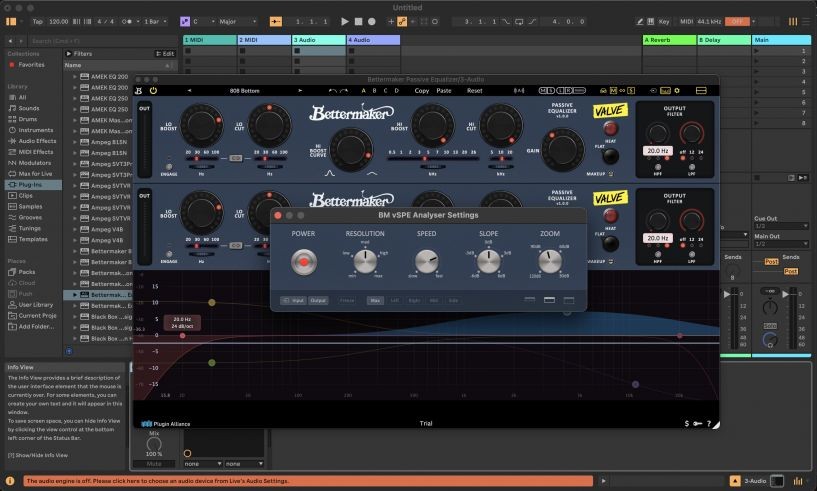This screenshot has height=491, width=817.
Task: Toggle the top unit HEAT button
Action: point(610,130)
